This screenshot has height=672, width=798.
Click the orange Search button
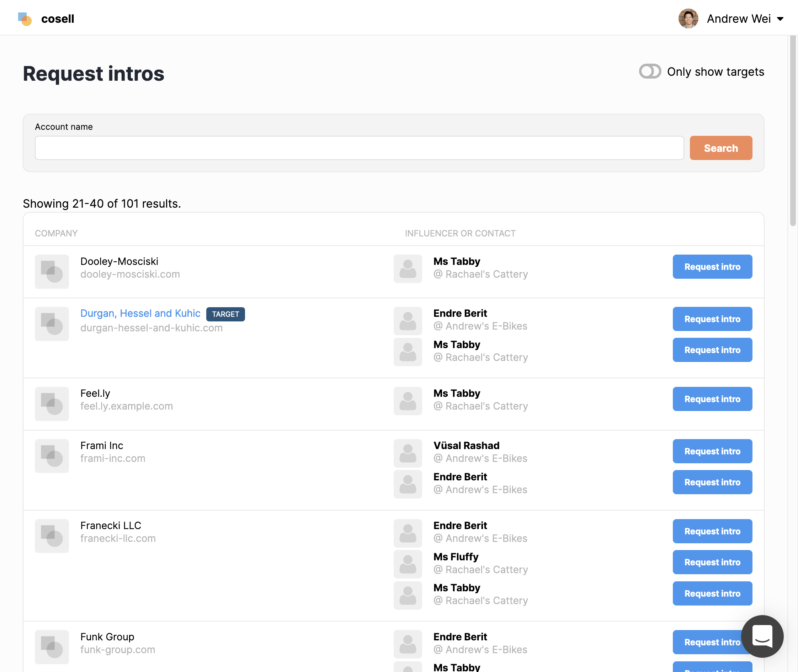[x=720, y=148]
